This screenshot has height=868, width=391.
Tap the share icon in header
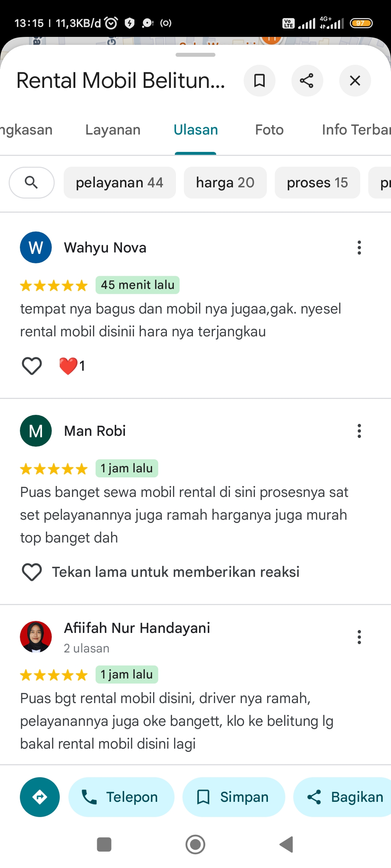307,81
